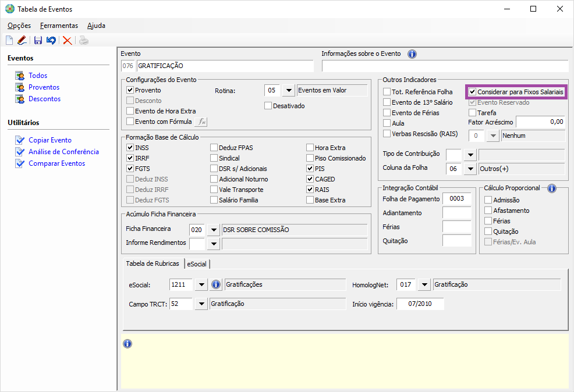Screen dimensions: 574x392
Task: Toggle the RAIS base checkbox
Action: pos(310,190)
